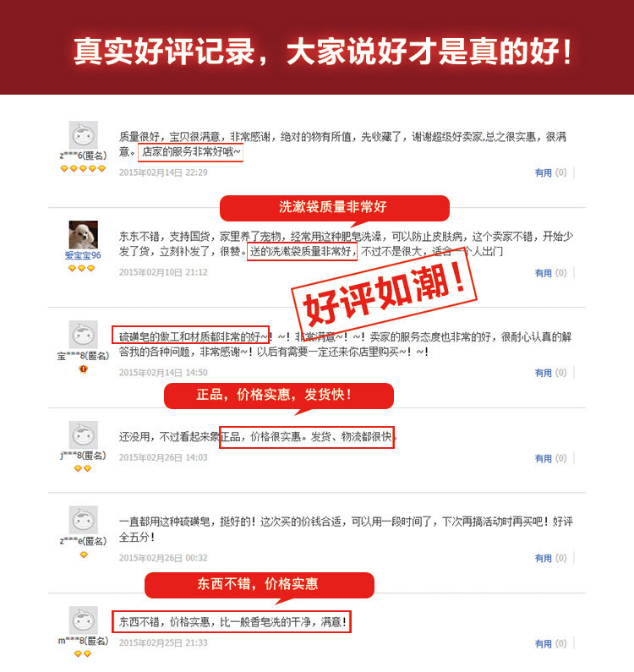This screenshot has width=634, height=672.
Task: Click the red 东西不错，价格实惠 callout bubble
Action: click(260, 586)
